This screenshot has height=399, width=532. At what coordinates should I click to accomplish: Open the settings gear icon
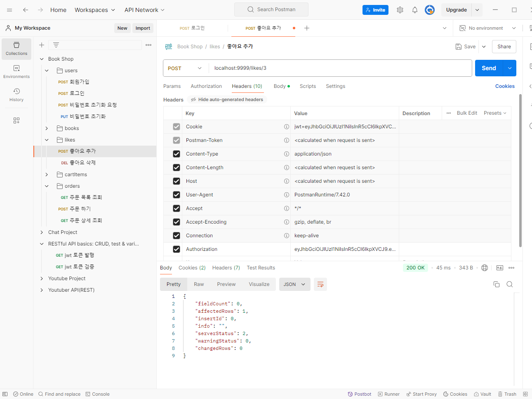[x=400, y=10]
